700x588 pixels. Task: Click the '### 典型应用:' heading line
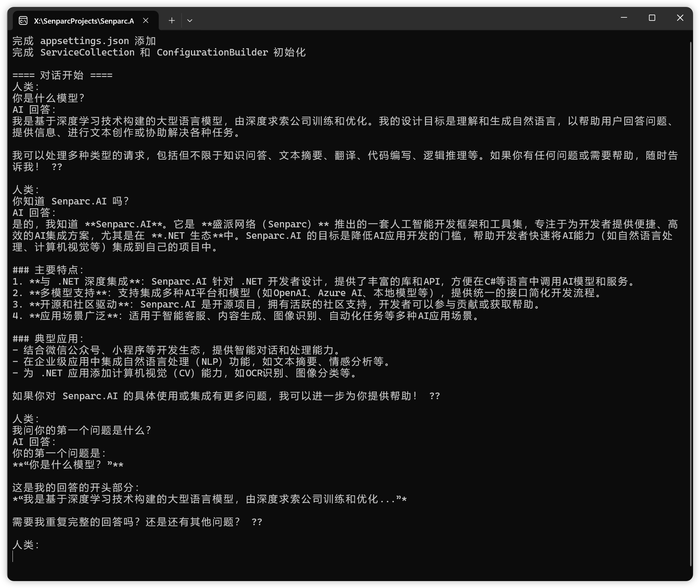48,339
